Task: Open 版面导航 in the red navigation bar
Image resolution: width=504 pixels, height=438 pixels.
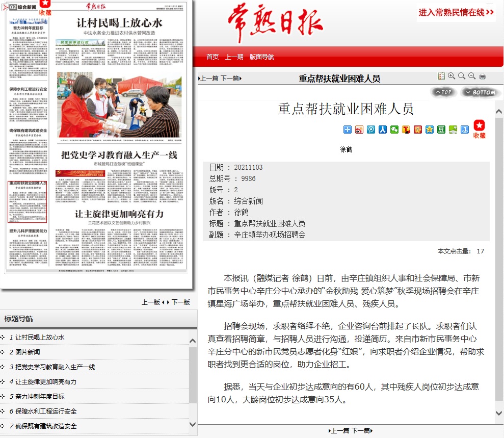Action: (x=261, y=57)
